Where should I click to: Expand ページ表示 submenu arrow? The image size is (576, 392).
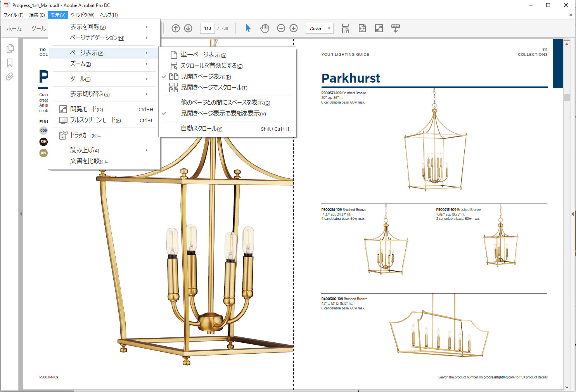(147, 53)
